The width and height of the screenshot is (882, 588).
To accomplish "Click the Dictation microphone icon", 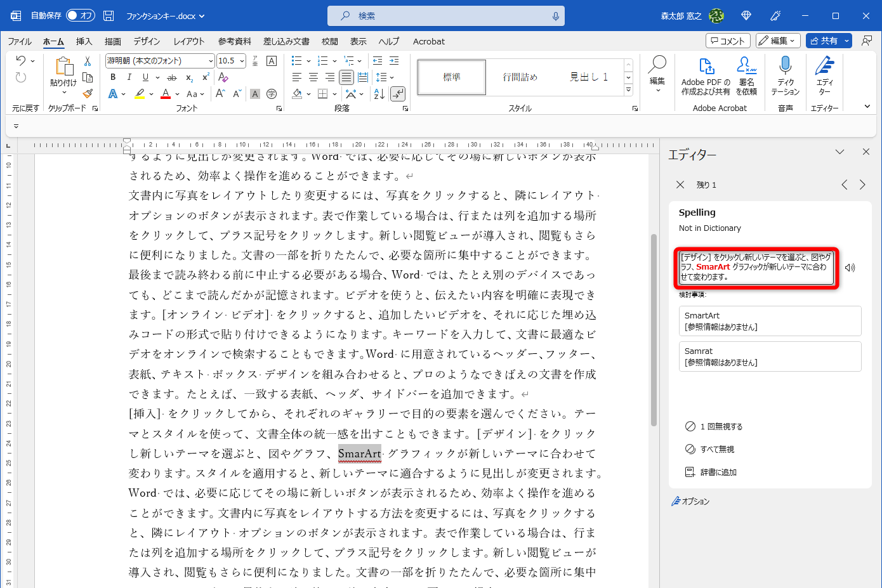I will (785, 66).
